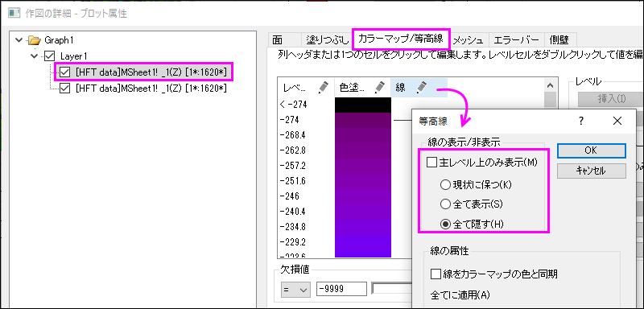Open the 塗りつぶし tab
This screenshot has width=644, height=309.
pos(327,39)
